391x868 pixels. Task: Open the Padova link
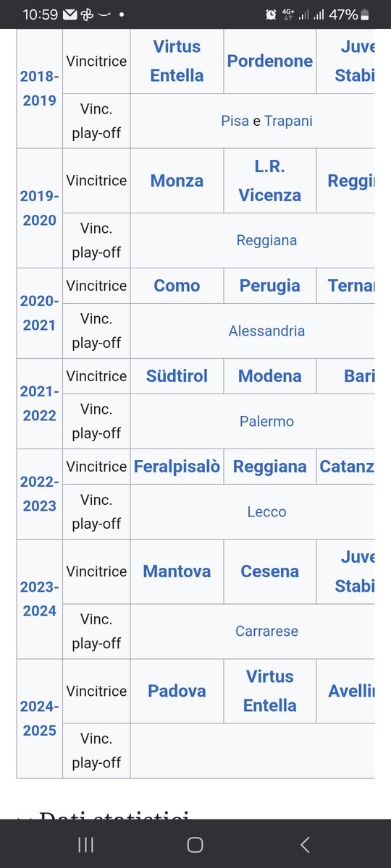click(x=177, y=691)
